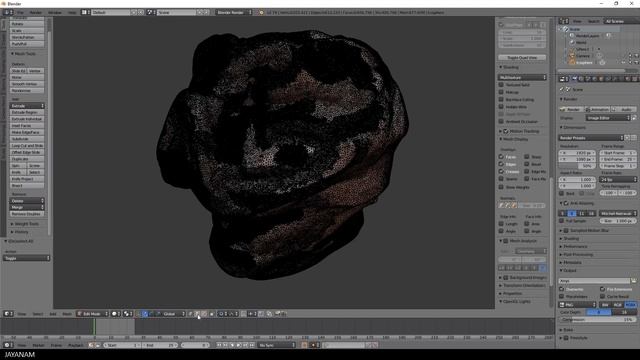Click Inset Faces button
640x360 pixels.
[x=27, y=126]
